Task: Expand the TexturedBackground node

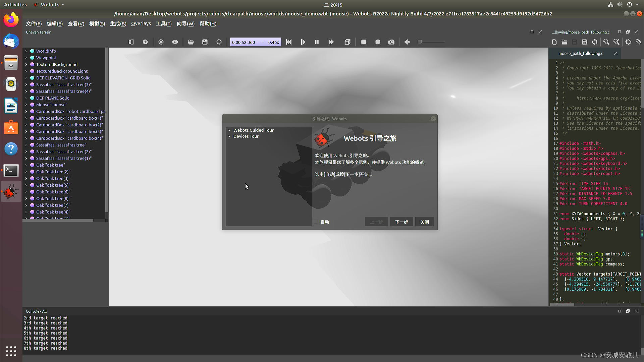Action: 26,64
